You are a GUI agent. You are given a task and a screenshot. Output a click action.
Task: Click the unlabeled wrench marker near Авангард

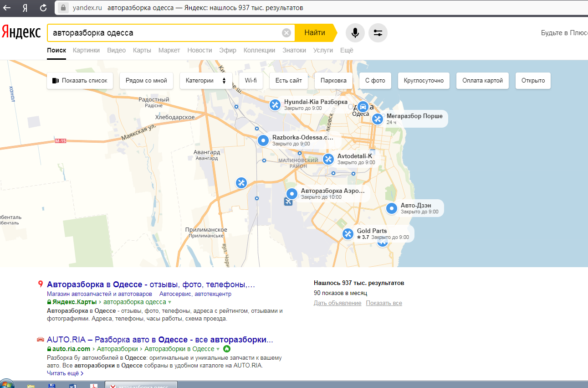coord(241,183)
